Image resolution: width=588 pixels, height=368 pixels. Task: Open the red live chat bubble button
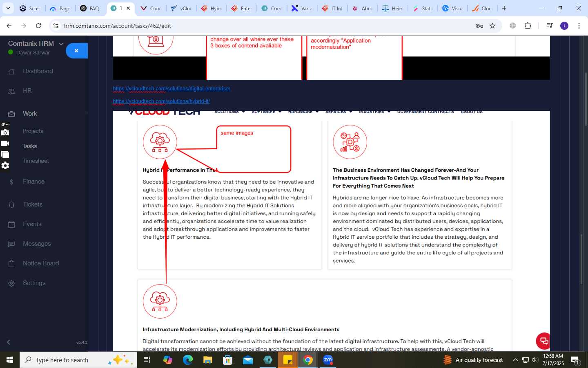point(543,341)
